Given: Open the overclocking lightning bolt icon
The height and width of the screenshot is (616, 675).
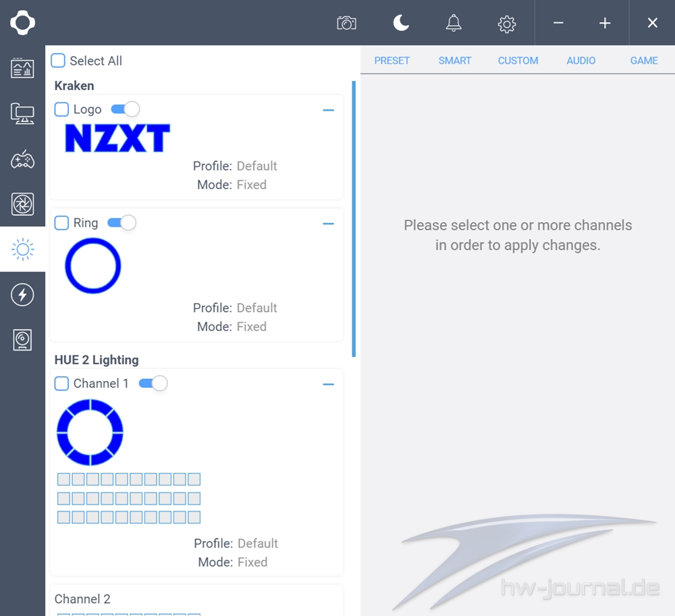Looking at the screenshot, I should click(22, 294).
